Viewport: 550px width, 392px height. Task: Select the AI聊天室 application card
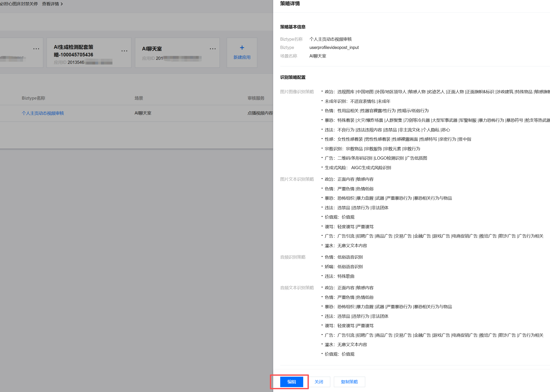point(177,53)
